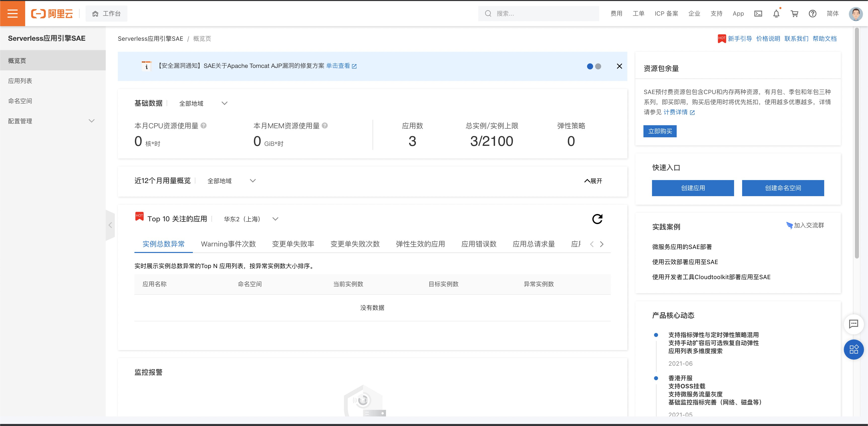Select 变更单失败次数 tab
Viewport: 868px width, 426px height.
(x=355, y=244)
